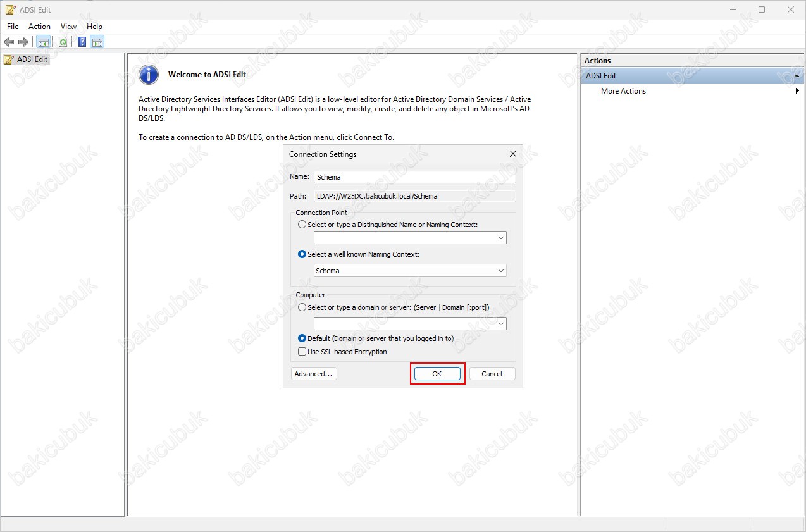Toggle the Show/Hide Console Tree icon

click(x=44, y=42)
